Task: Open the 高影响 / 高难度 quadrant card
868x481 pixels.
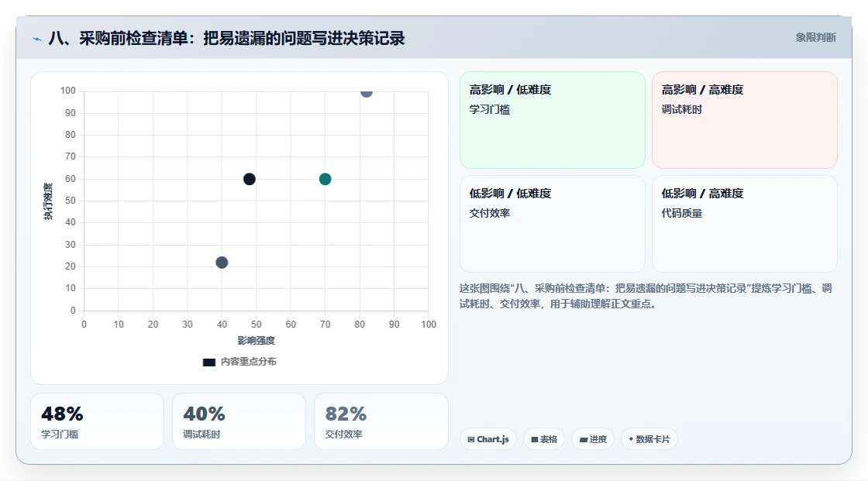Action: 745,119
